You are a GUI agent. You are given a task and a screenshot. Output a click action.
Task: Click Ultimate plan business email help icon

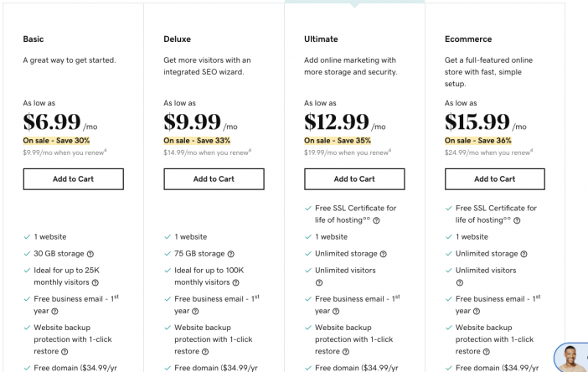[x=336, y=311]
